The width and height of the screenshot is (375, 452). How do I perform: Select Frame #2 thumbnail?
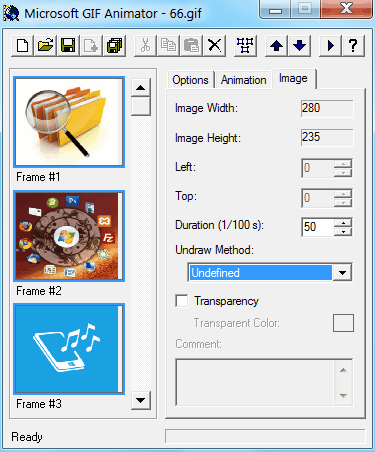tap(69, 236)
